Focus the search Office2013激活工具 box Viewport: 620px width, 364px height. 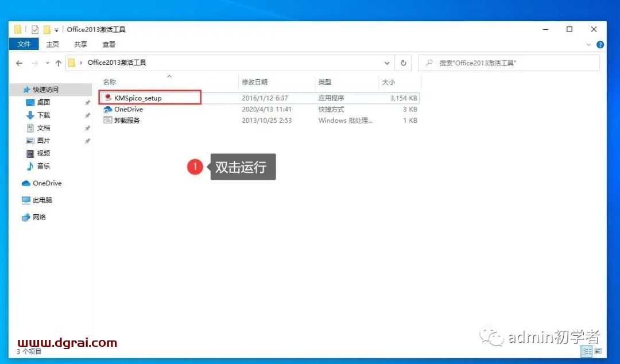[x=509, y=63]
